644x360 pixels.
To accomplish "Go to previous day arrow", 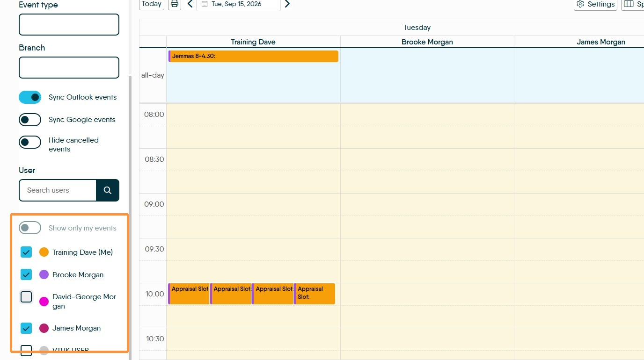I will click(190, 4).
